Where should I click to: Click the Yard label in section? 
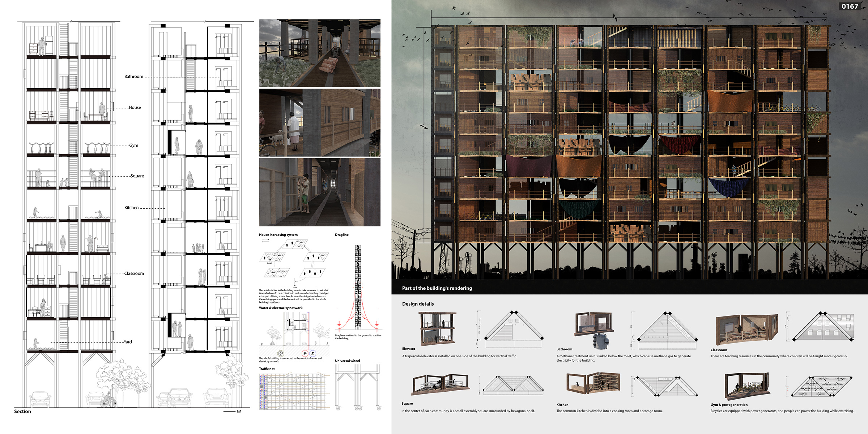[128, 342]
